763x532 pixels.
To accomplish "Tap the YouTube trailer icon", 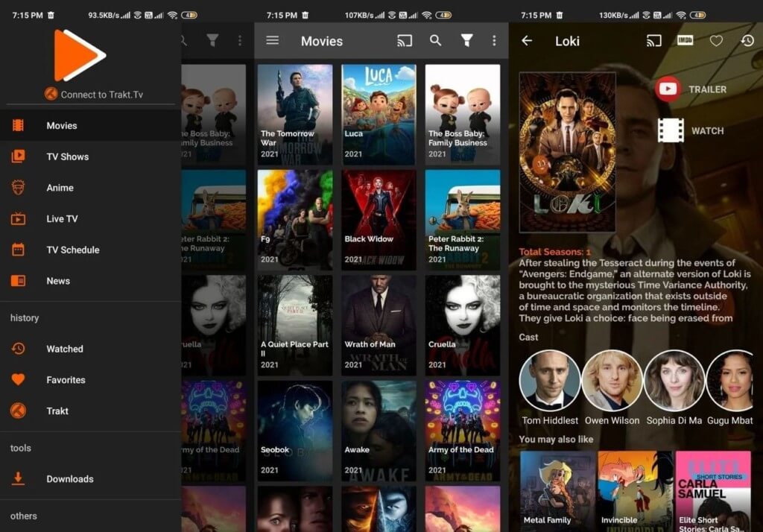I will [668, 89].
